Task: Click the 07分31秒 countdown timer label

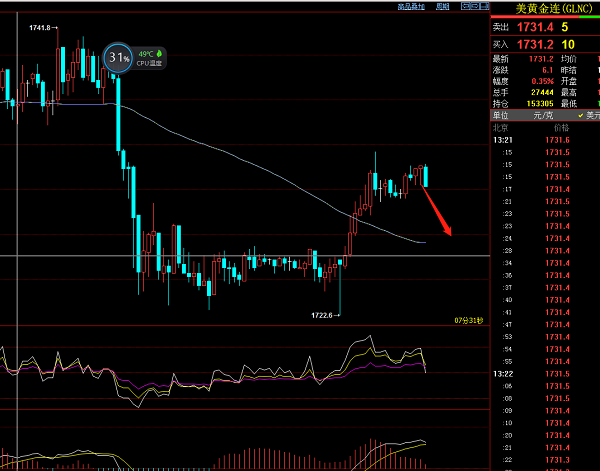Action: pos(468,320)
